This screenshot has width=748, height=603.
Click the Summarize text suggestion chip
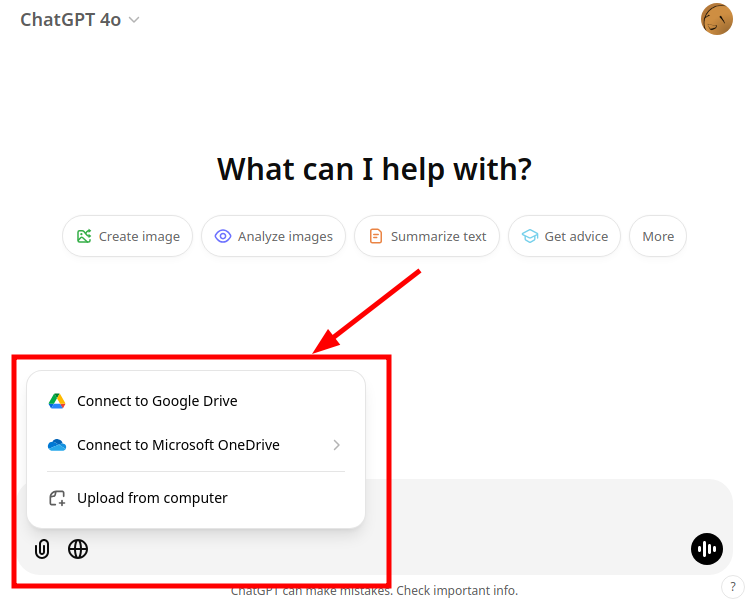coord(427,236)
